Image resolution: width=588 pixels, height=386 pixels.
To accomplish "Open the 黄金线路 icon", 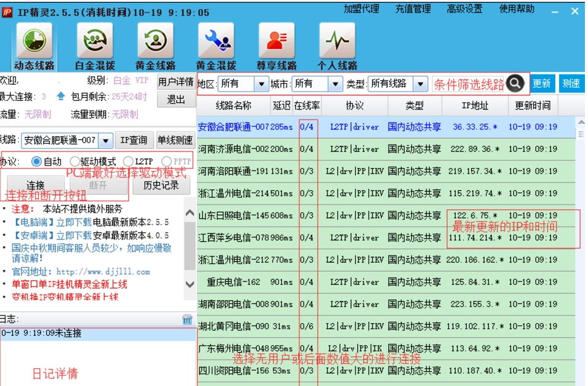I will 156,47.
